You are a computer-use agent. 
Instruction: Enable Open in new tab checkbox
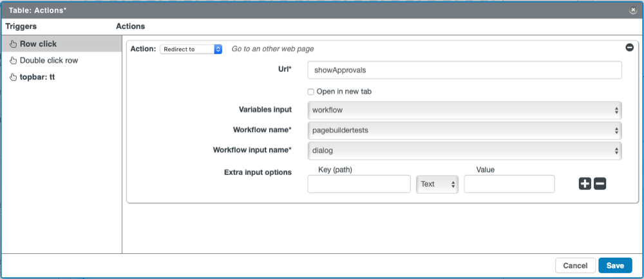[311, 92]
